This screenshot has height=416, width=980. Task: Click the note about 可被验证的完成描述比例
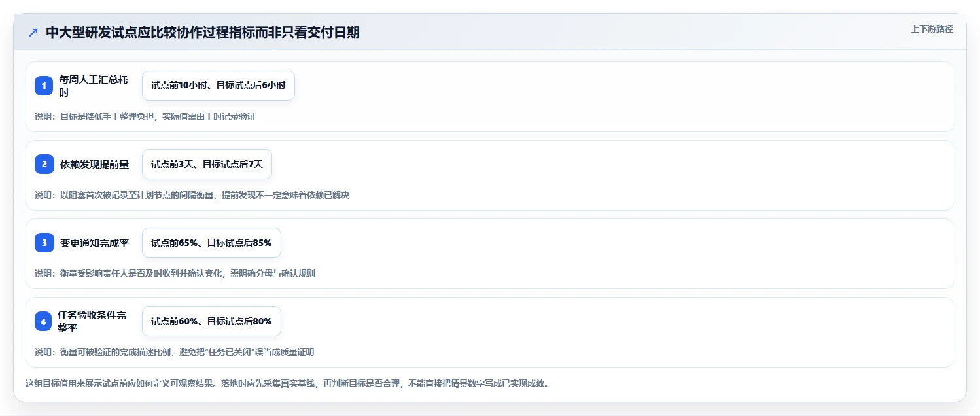(x=174, y=352)
